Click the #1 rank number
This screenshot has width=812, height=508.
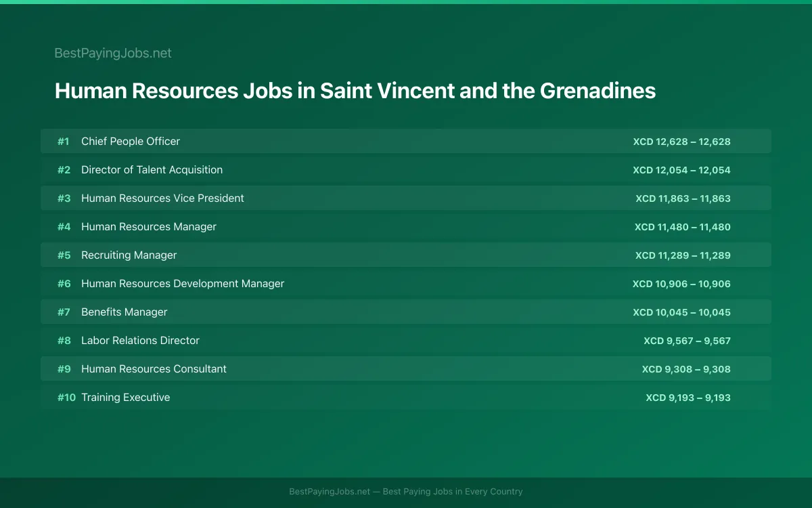64,142
